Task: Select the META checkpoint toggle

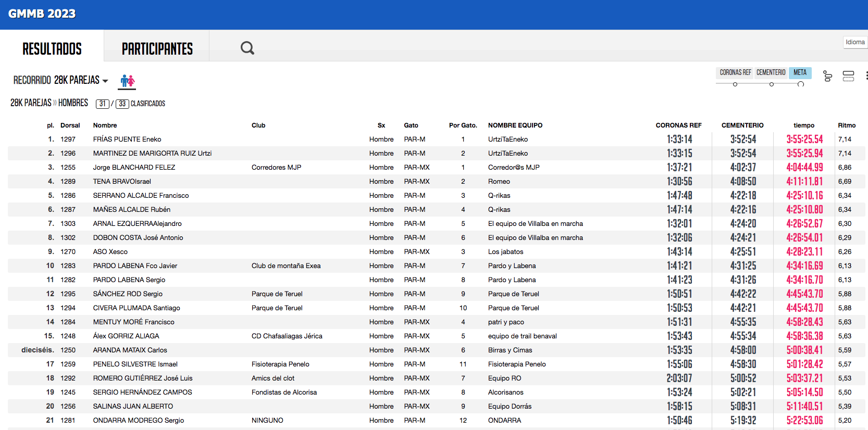Action: coord(800,73)
